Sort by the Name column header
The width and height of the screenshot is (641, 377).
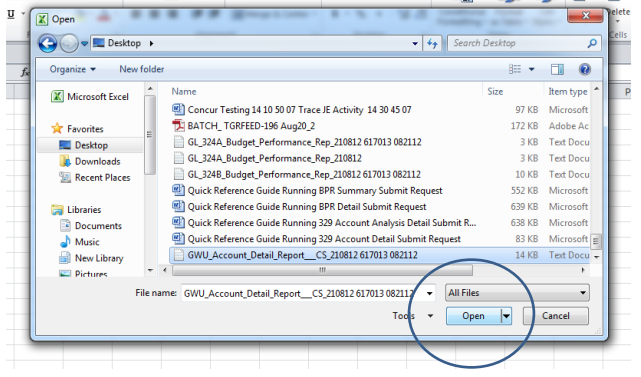[184, 92]
